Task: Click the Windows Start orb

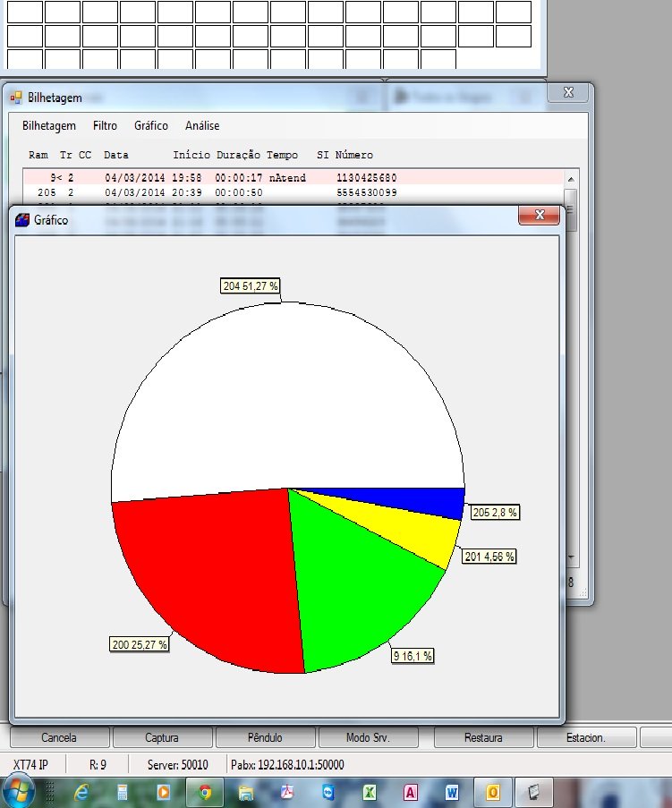Action: pyautogui.click(x=20, y=791)
